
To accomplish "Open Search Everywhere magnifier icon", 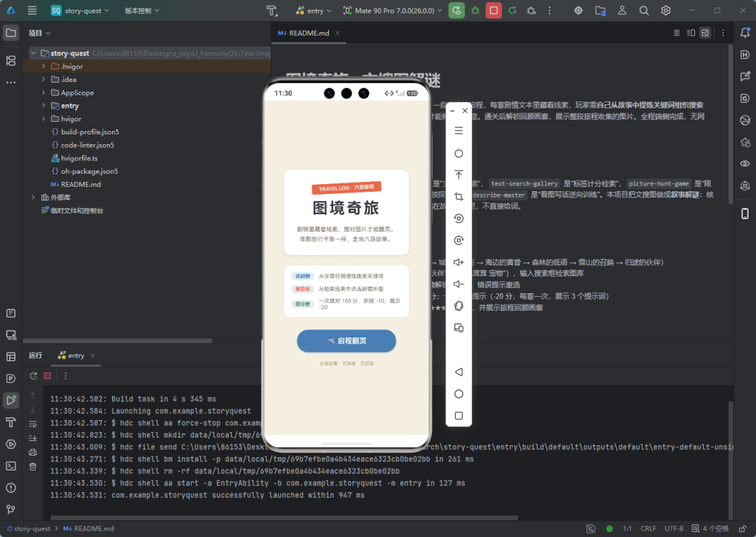I will [x=644, y=10].
